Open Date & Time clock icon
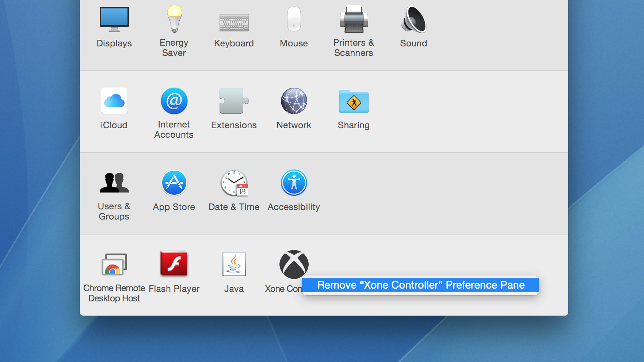Viewport: 644px width, 362px height. [x=234, y=183]
